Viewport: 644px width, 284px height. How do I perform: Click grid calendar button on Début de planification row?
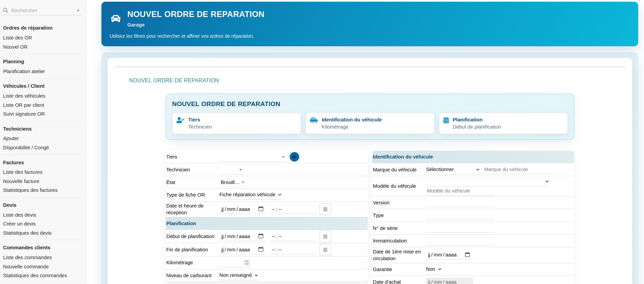click(x=325, y=236)
